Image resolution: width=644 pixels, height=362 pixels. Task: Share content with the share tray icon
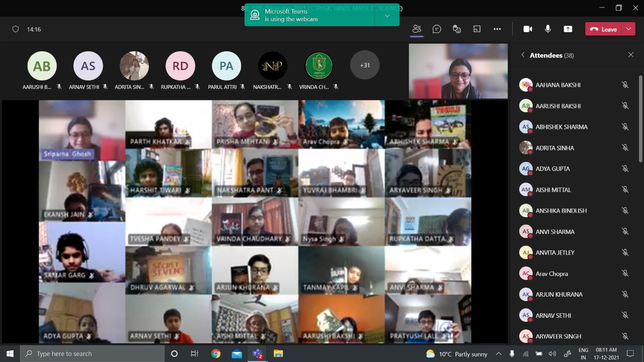[568, 29]
